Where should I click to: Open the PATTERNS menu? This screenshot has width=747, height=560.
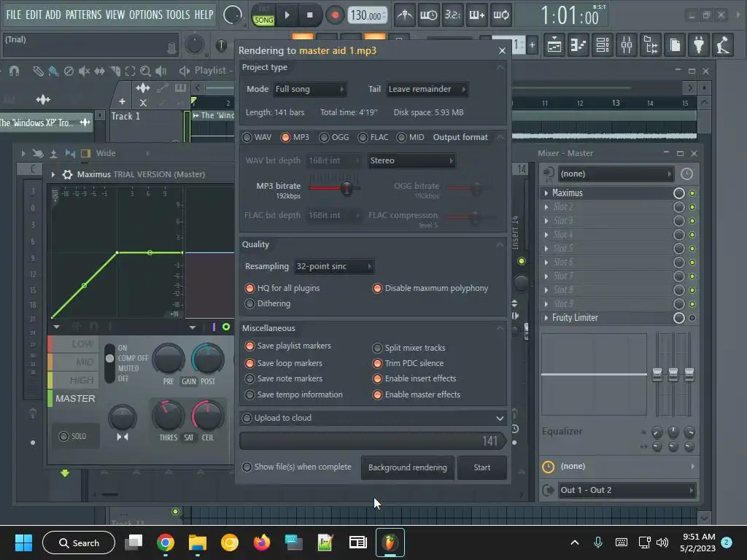click(x=83, y=15)
